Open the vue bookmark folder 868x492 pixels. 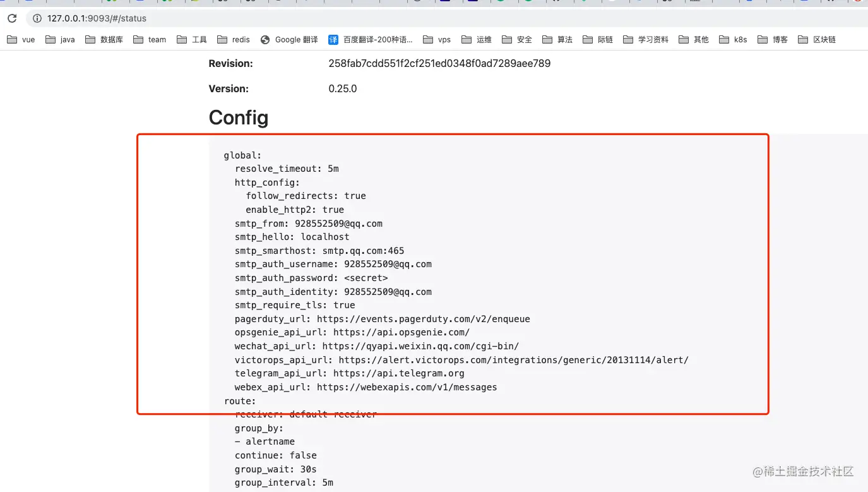point(21,39)
